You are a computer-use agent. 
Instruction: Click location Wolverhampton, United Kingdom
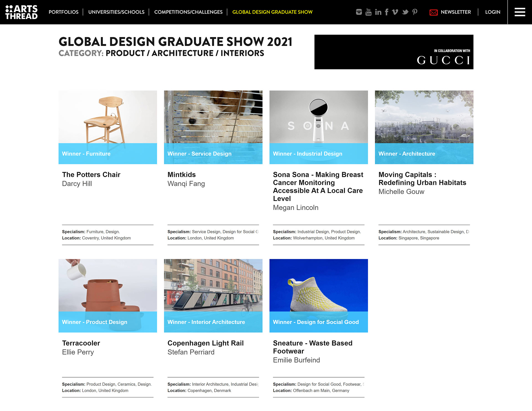(324, 238)
